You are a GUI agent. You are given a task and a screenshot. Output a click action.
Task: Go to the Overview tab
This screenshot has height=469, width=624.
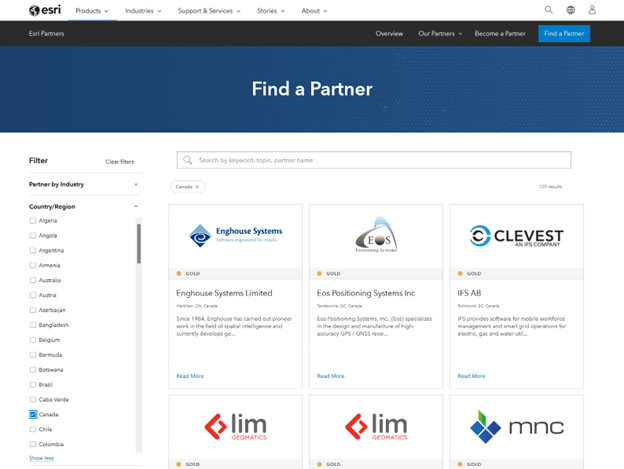point(389,33)
